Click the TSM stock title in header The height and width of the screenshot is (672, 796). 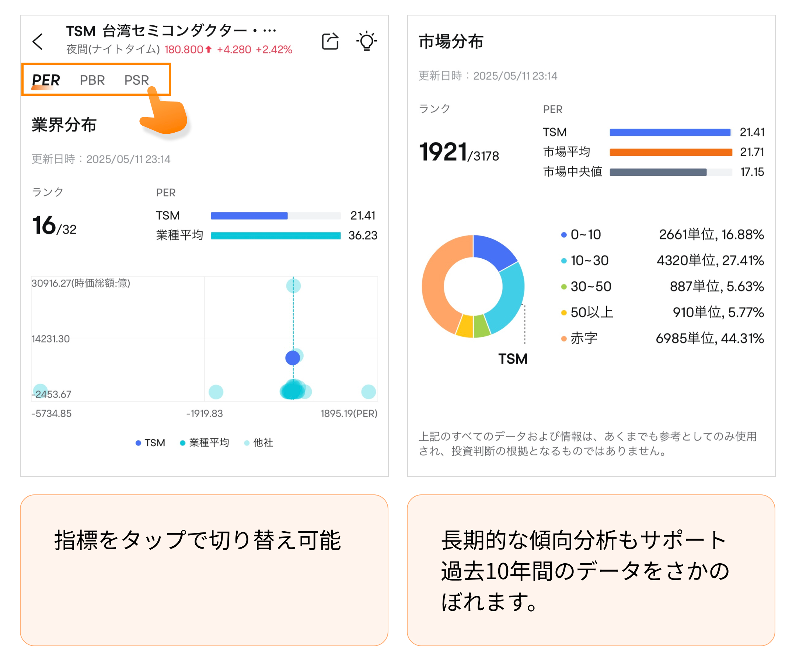[x=171, y=31]
